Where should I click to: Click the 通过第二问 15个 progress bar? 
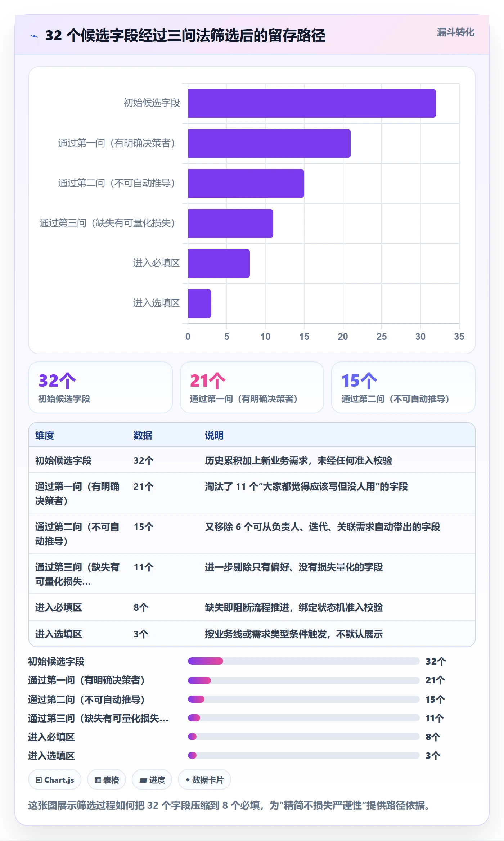[304, 699]
